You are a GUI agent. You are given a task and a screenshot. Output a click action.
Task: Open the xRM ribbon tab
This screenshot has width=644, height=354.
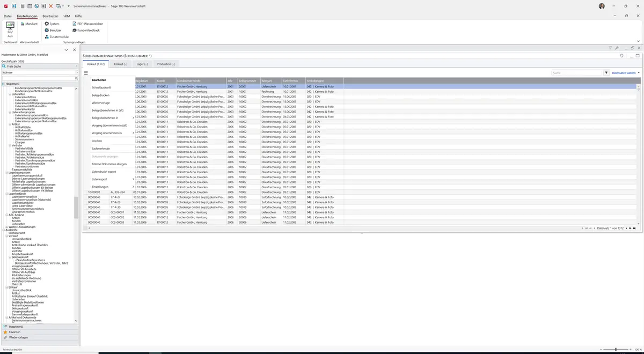pos(67,16)
